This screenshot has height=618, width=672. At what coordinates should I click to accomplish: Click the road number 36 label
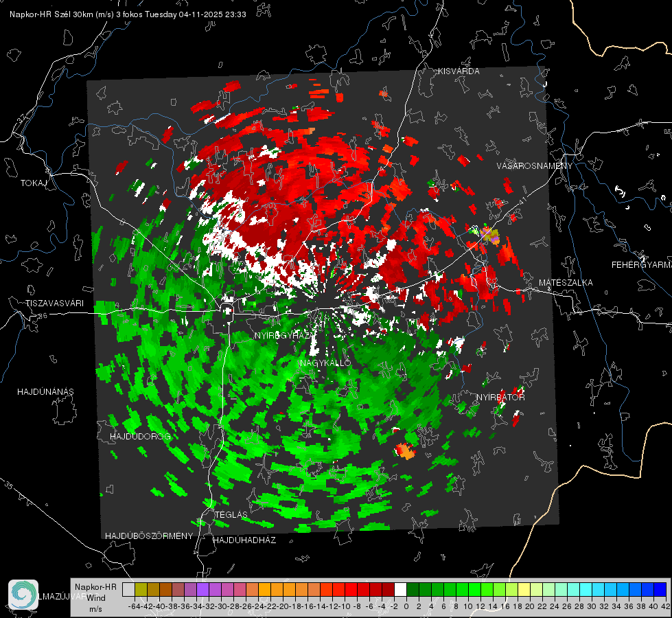[x=43, y=316]
